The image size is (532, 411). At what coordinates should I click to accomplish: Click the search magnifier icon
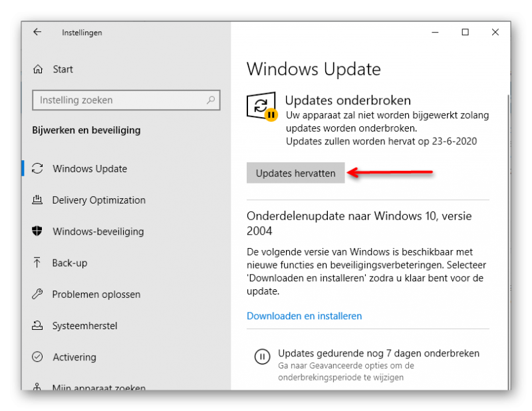click(x=211, y=100)
